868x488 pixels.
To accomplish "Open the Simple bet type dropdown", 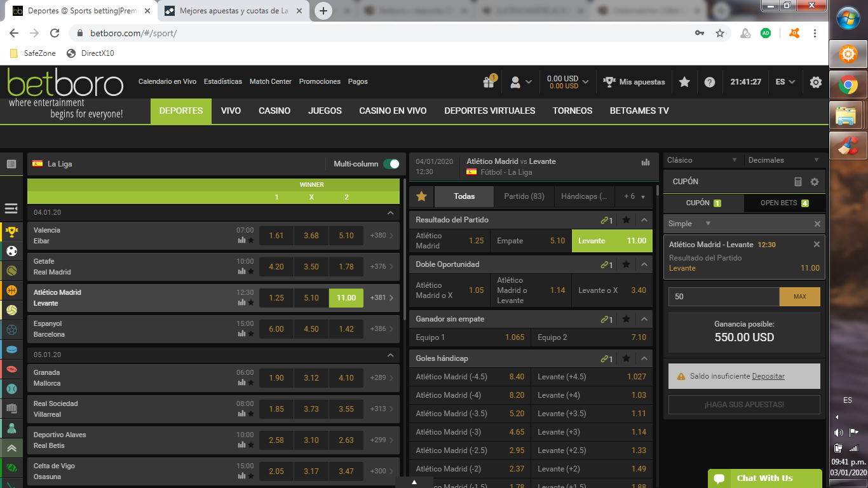I will [x=689, y=224].
